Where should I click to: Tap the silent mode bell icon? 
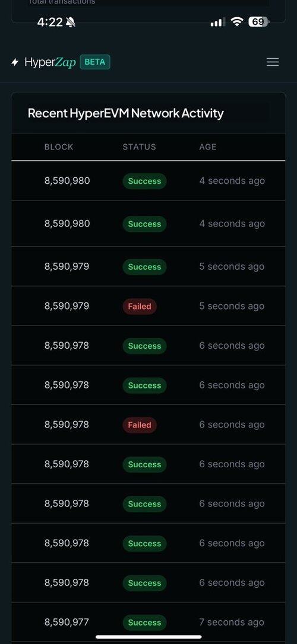pos(70,23)
